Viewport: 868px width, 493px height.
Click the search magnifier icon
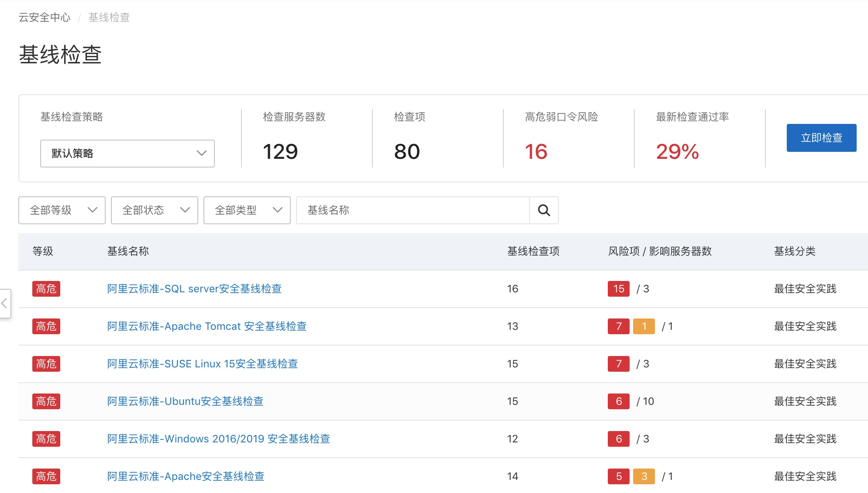(544, 210)
